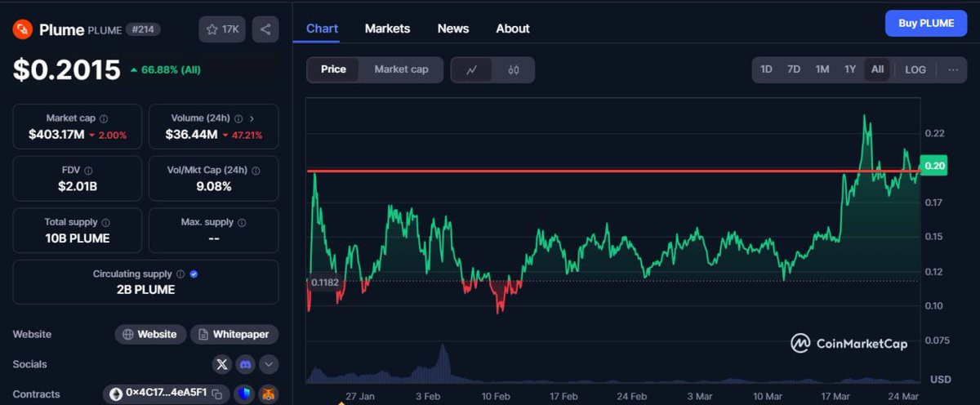980x405 pixels.
Task: Click the green 0.20 current price label
Action: pos(933,166)
